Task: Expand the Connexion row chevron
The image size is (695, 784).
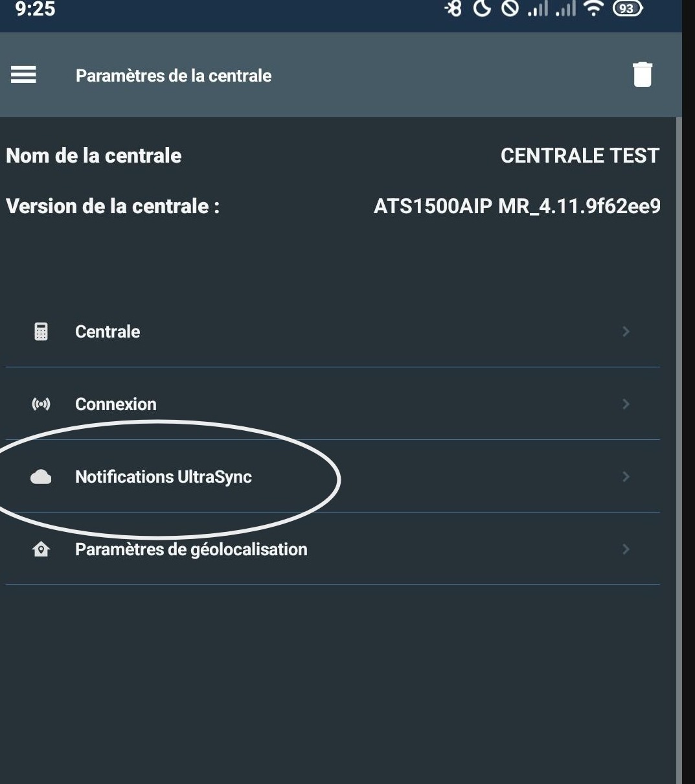Action: (x=625, y=404)
